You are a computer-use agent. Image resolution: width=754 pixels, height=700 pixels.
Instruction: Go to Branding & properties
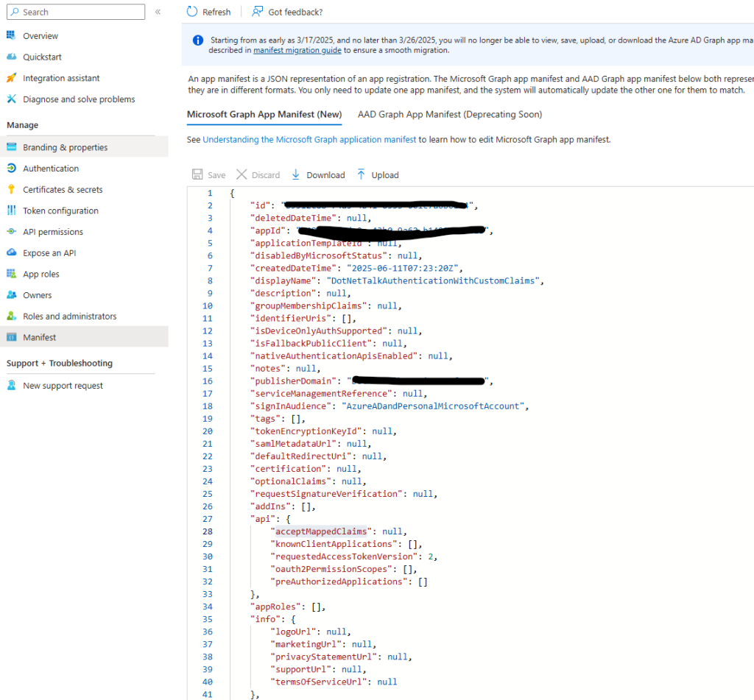coord(84,147)
